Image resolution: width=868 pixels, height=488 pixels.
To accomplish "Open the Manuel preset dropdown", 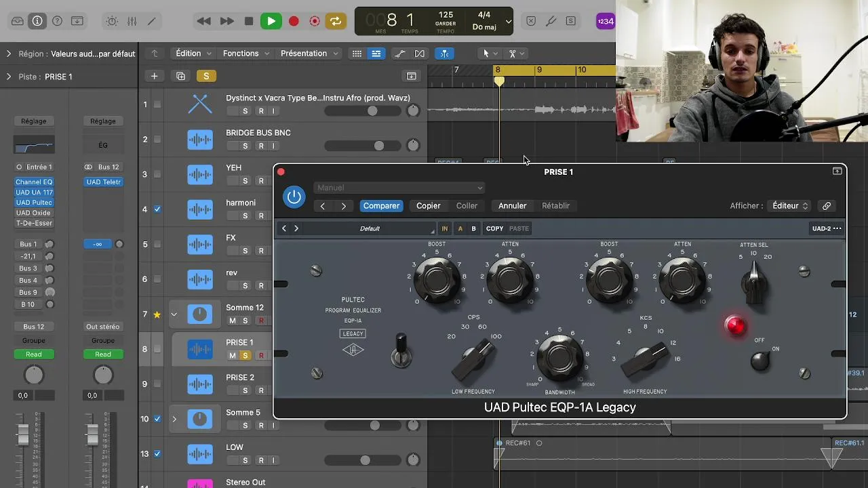I will (x=399, y=188).
